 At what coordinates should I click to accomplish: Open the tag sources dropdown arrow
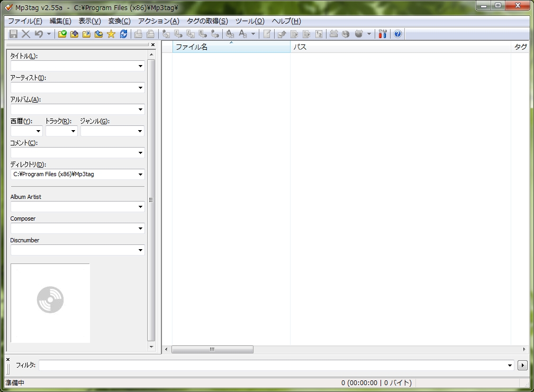tap(369, 34)
